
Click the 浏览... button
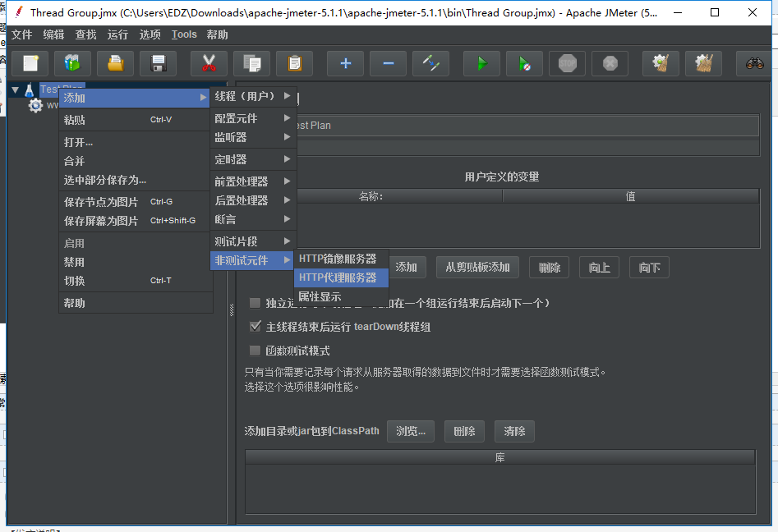coord(411,431)
